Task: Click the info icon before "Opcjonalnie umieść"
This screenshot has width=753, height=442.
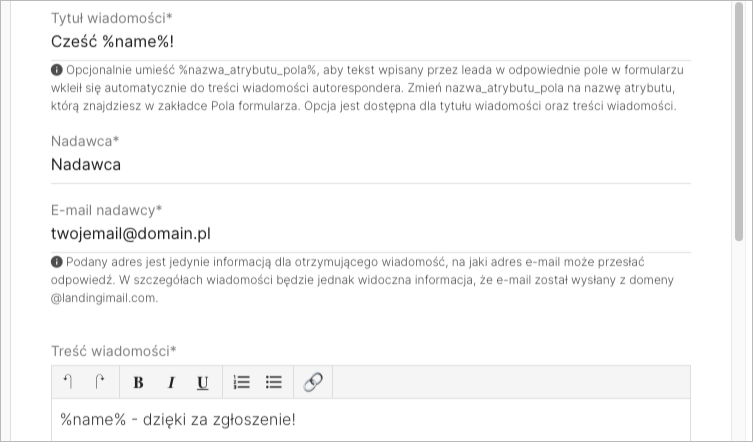Action: tap(57, 71)
